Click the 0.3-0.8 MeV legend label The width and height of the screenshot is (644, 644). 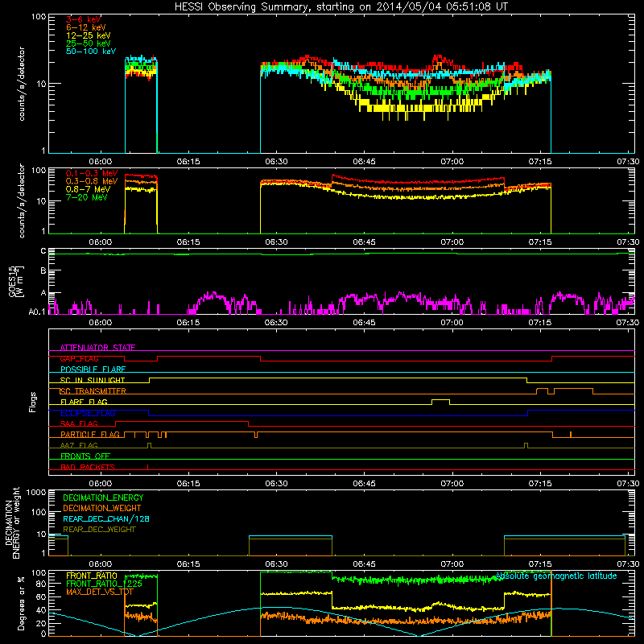[x=92, y=181]
